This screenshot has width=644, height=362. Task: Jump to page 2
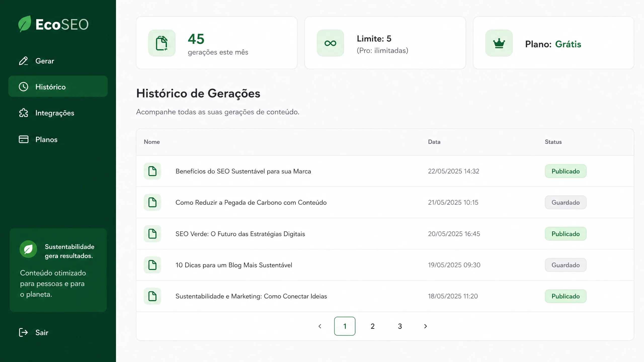tap(373, 326)
